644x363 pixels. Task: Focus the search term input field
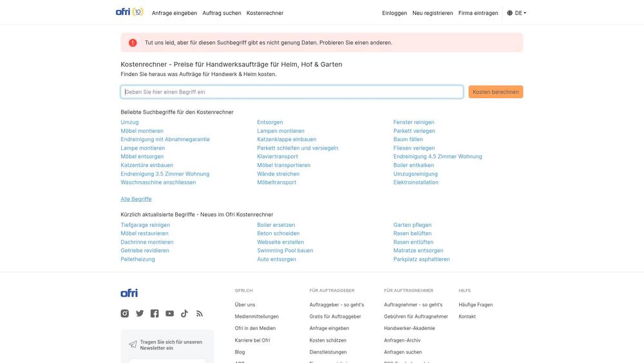(x=292, y=92)
